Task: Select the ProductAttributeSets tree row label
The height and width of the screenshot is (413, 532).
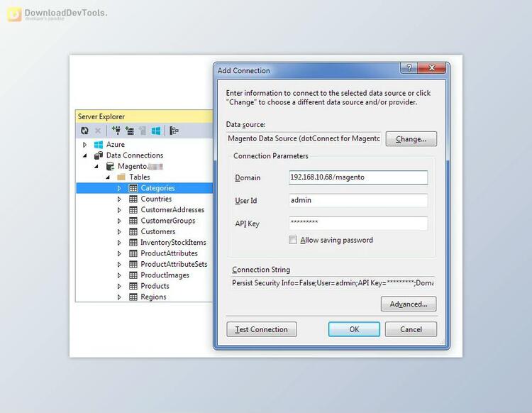Action: [174, 264]
